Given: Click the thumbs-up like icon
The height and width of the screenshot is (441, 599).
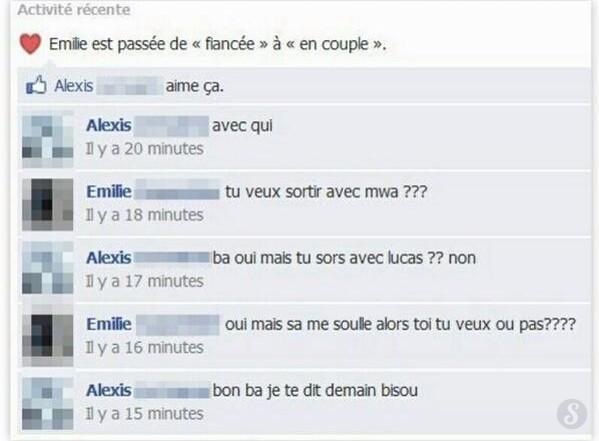Looking at the screenshot, I should (x=36, y=85).
